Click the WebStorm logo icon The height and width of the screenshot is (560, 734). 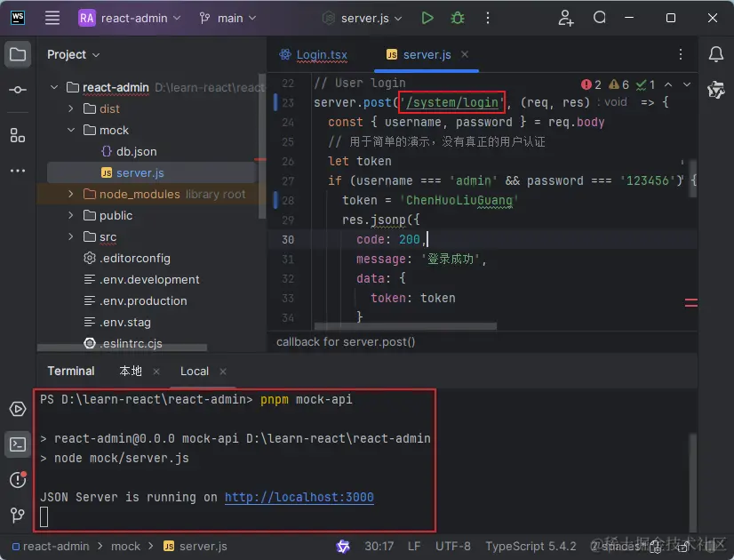pos(18,18)
